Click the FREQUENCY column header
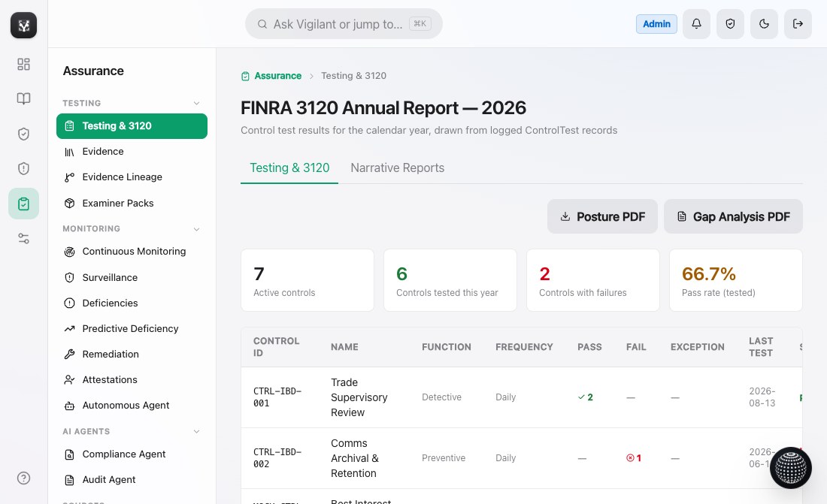Viewport: 827px width, 504px height. (x=524, y=347)
